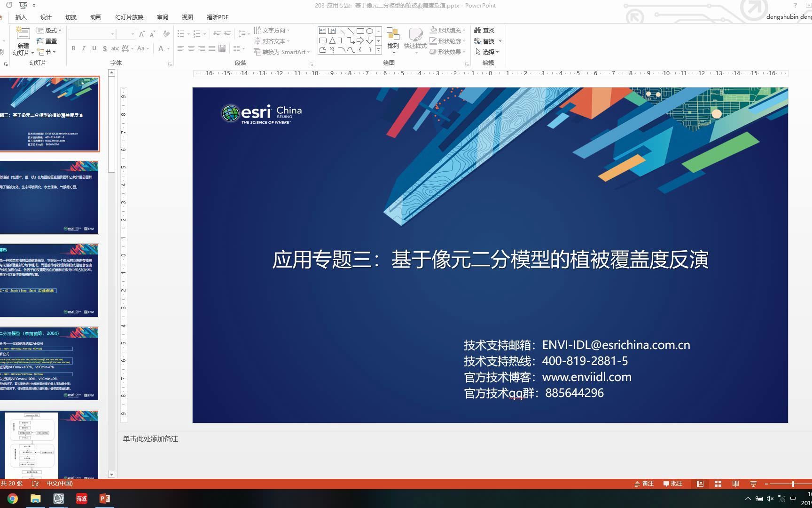This screenshot has width=812, height=508.
Task: Start slideshow from the status bar icon
Action: tap(753, 484)
